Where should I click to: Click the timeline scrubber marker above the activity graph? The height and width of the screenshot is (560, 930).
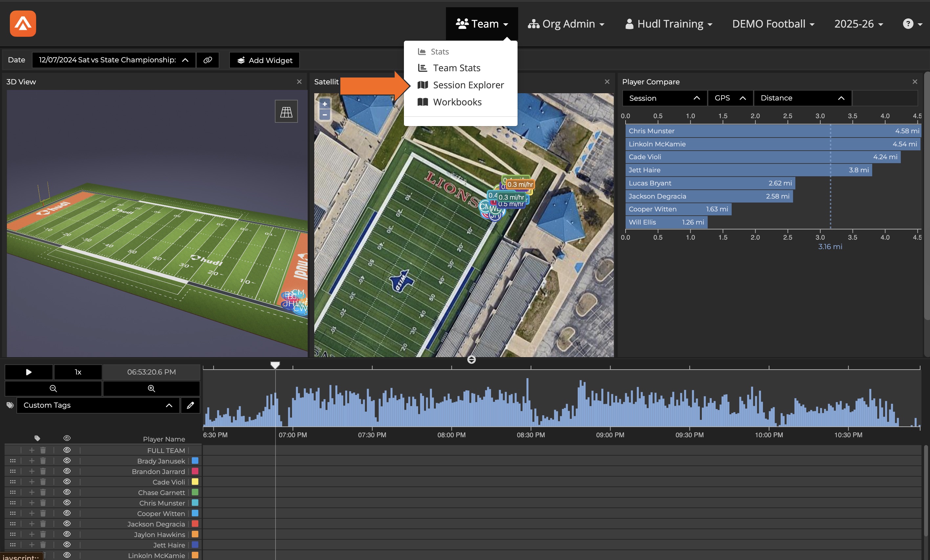275,365
